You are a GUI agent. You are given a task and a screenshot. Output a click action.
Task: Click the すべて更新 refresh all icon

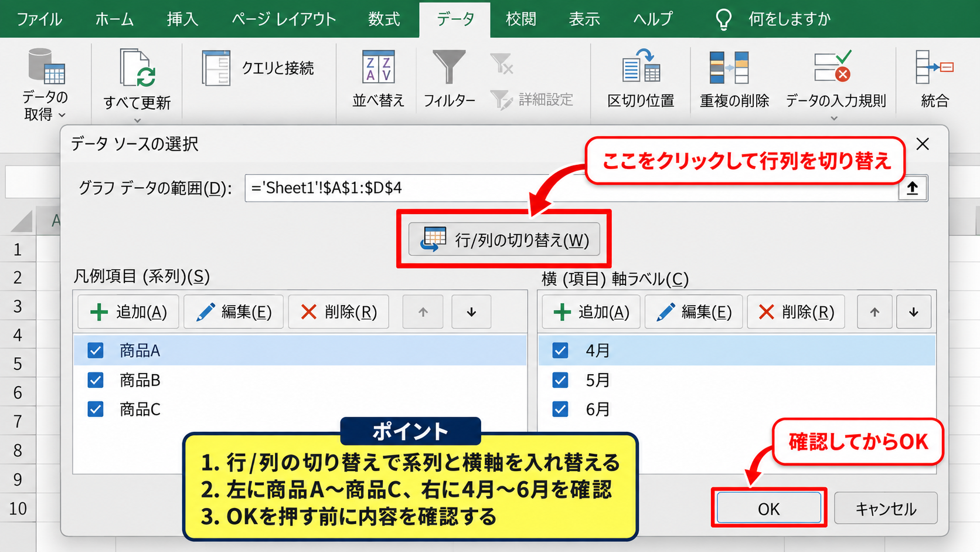pyautogui.click(x=137, y=68)
